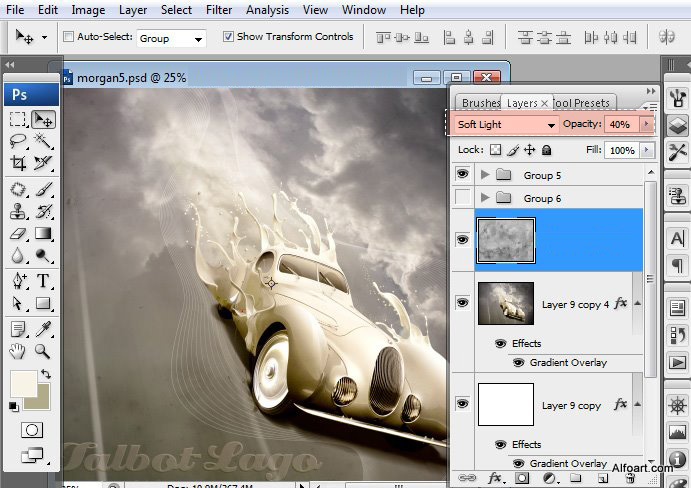This screenshot has height=488, width=691.
Task: Hide Layer 9 copy visibility eye
Action: [x=462, y=404]
